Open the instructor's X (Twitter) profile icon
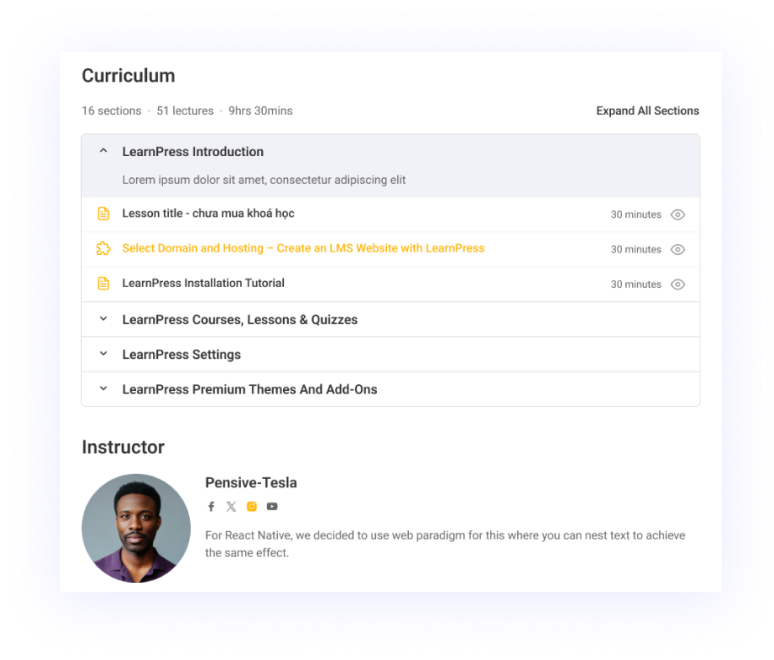The image size is (774, 660). (x=231, y=506)
